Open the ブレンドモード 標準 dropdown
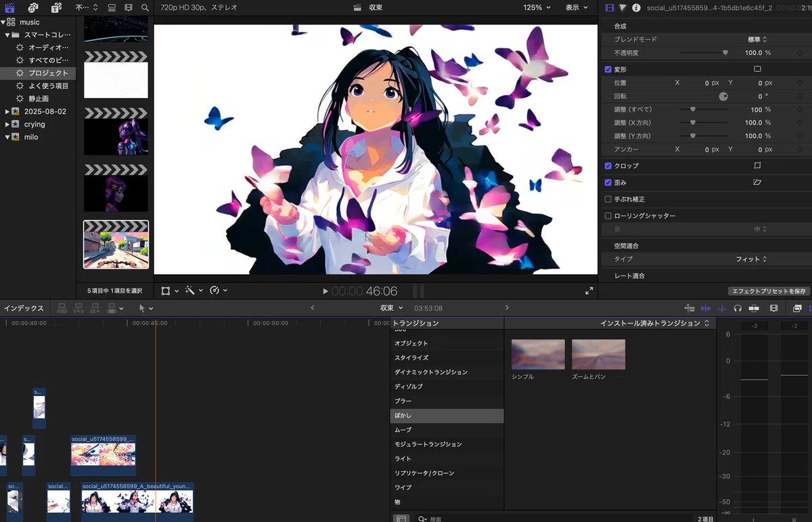812x522 pixels. pyautogui.click(x=757, y=39)
